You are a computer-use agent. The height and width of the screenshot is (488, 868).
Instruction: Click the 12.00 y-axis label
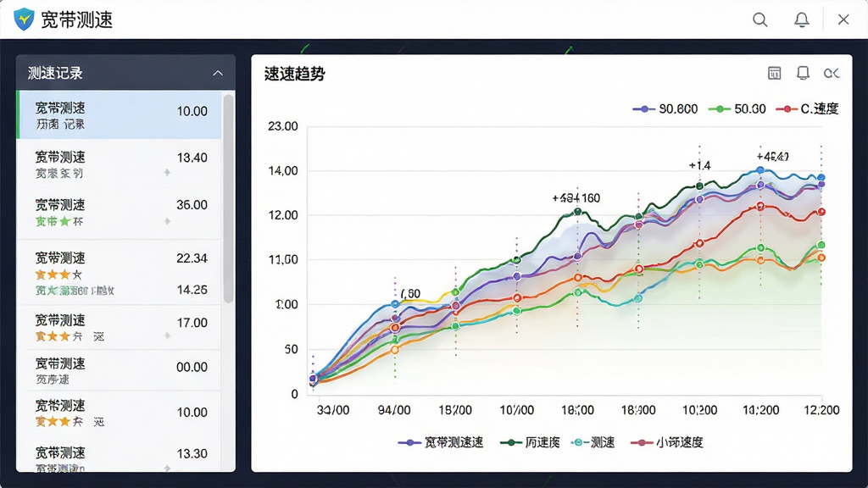click(x=283, y=215)
